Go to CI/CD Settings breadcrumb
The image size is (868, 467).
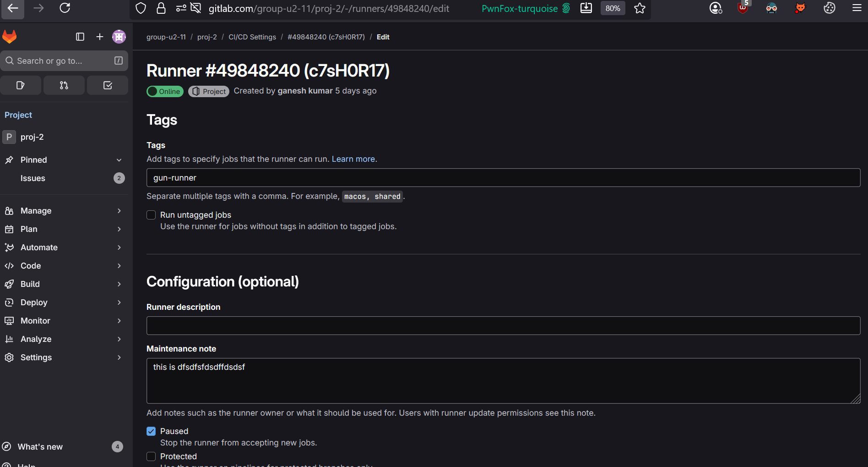252,37
